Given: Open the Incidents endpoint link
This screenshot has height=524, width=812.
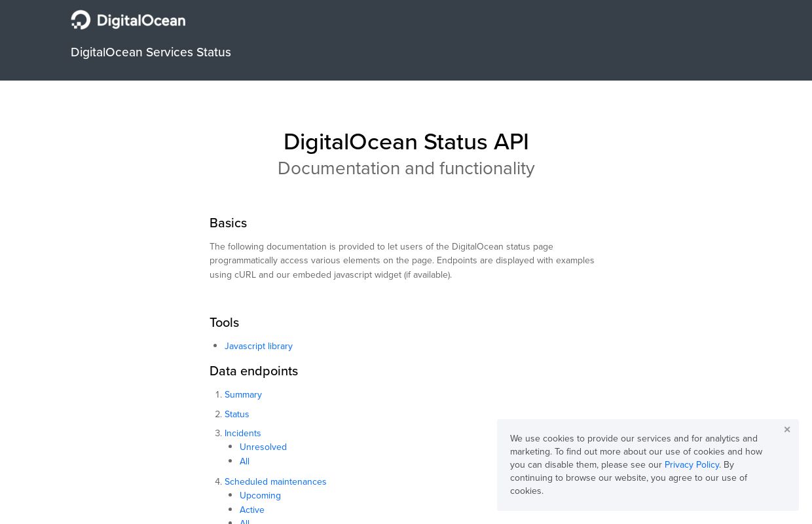Looking at the screenshot, I should click(243, 433).
